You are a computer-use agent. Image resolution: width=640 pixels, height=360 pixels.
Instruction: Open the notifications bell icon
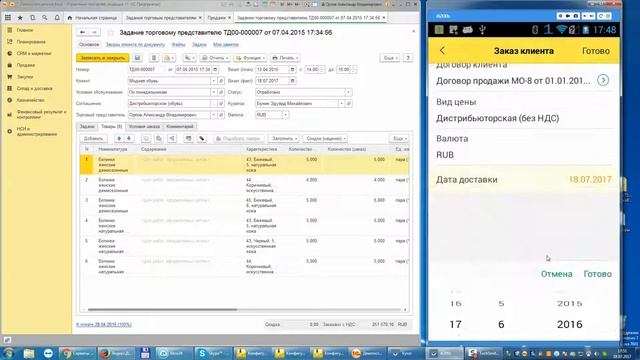(x=57, y=18)
